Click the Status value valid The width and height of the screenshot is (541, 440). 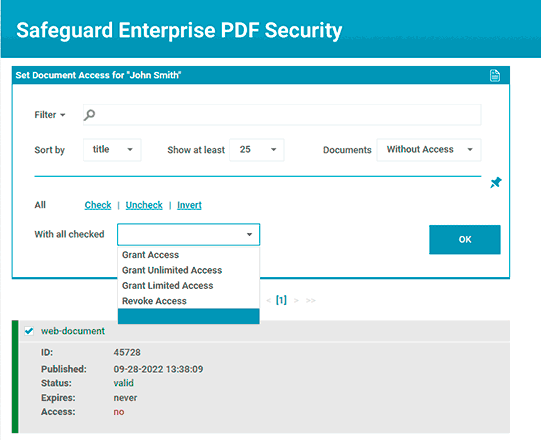[124, 383]
